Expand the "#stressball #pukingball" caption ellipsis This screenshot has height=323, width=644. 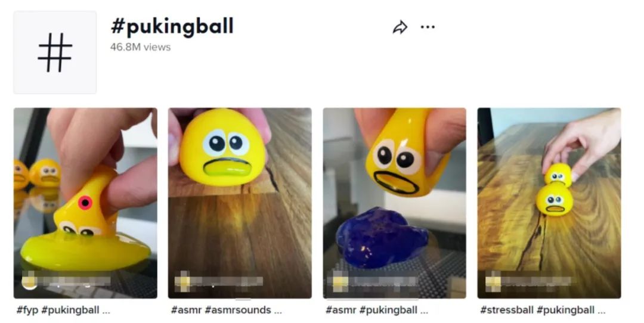(601, 310)
